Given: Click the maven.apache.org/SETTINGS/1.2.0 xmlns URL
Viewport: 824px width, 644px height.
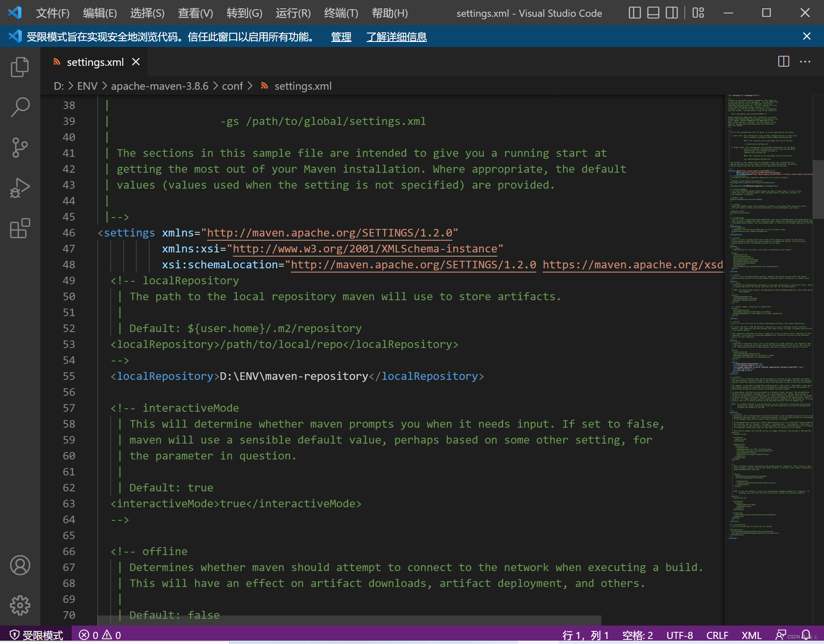Looking at the screenshot, I should (330, 233).
